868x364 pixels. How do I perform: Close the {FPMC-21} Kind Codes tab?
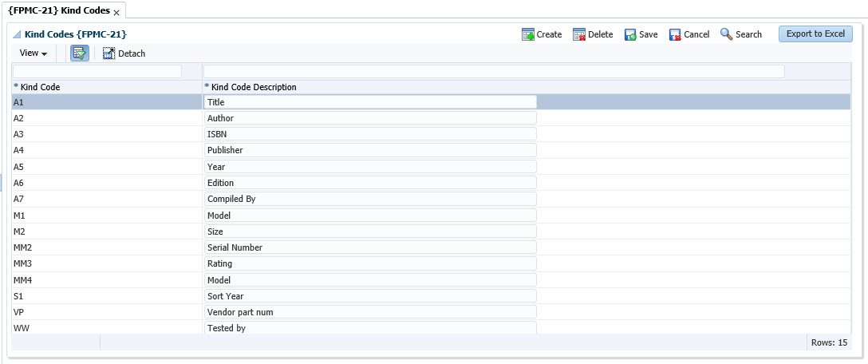click(x=116, y=13)
